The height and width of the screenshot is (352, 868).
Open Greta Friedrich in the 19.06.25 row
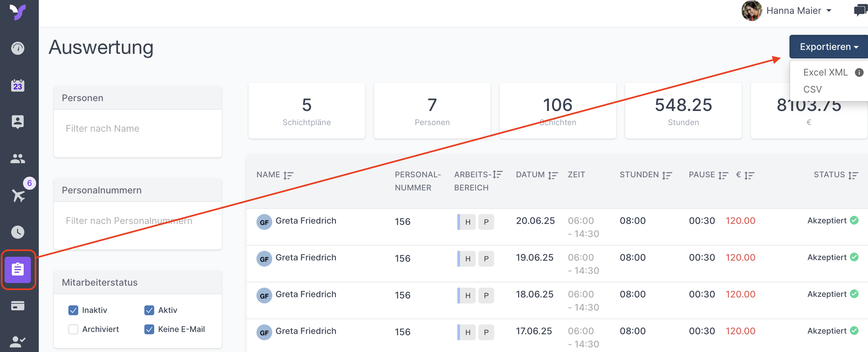pyautogui.click(x=306, y=257)
